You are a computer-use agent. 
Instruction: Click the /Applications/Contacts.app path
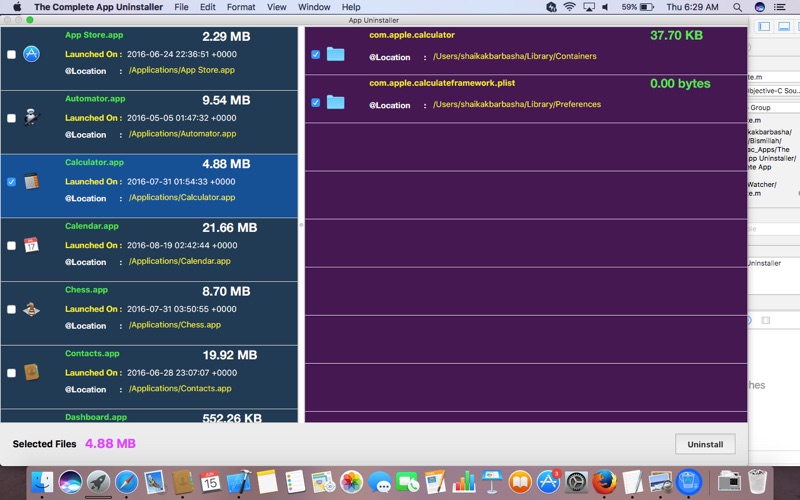[180, 389]
